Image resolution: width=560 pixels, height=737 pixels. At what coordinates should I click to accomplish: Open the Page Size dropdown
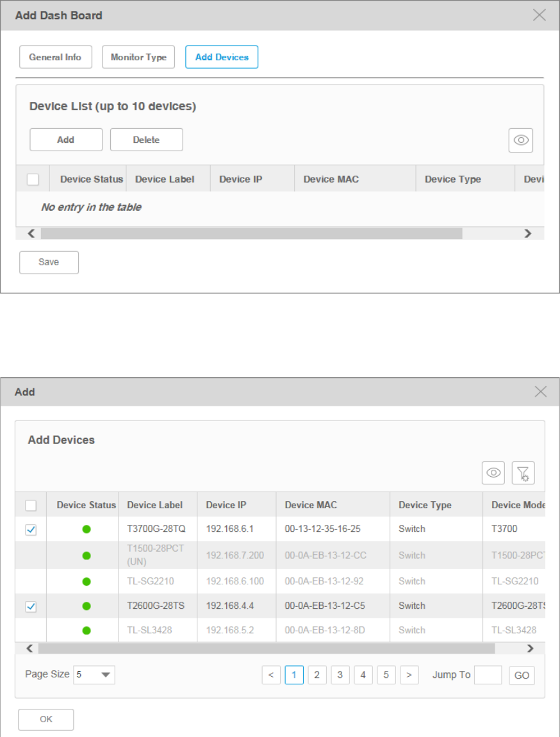point(94,675)
